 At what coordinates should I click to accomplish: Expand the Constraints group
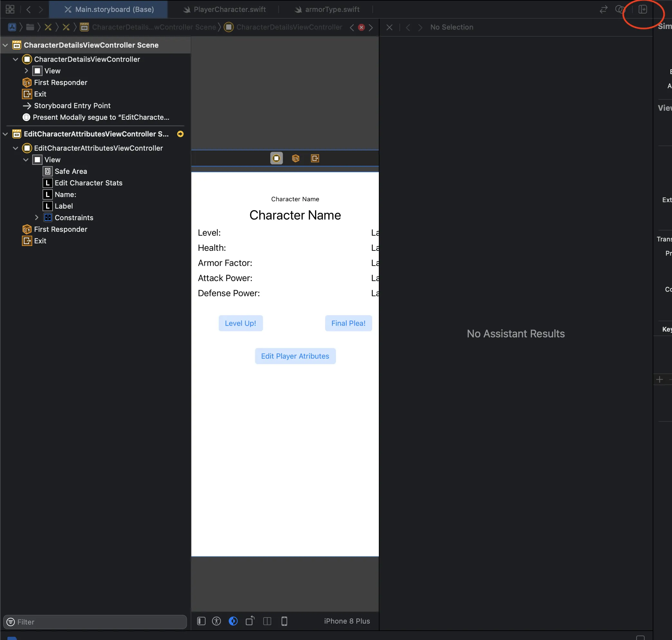tap(36, 218)
